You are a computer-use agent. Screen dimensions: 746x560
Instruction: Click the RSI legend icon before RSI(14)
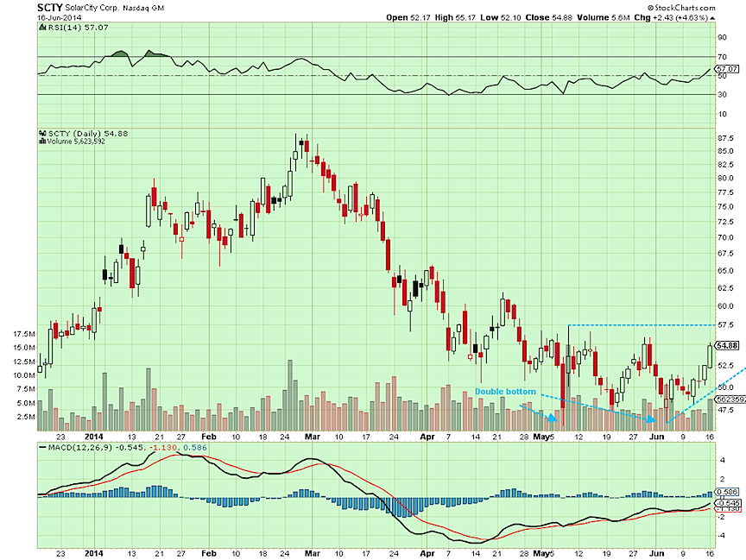click(42, 28)
